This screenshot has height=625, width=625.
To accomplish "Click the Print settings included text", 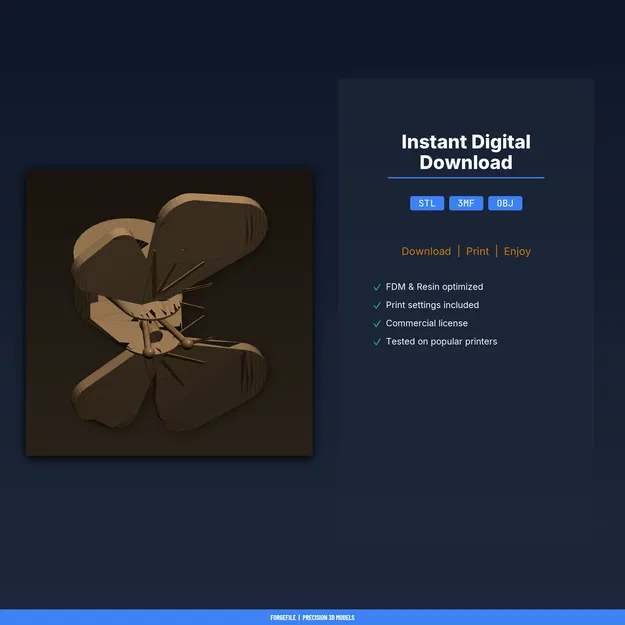I will point(432,305).
